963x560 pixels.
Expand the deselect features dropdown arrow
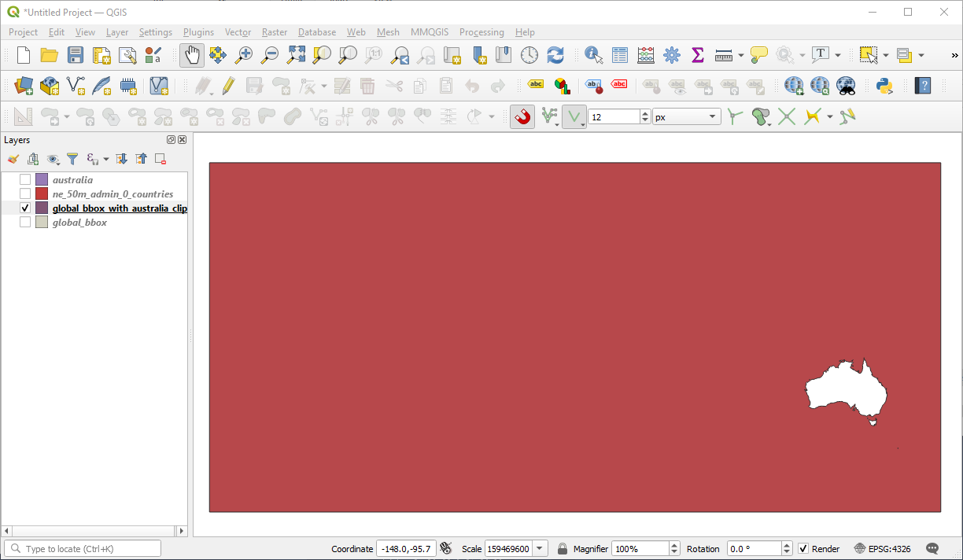click(921, 55)
